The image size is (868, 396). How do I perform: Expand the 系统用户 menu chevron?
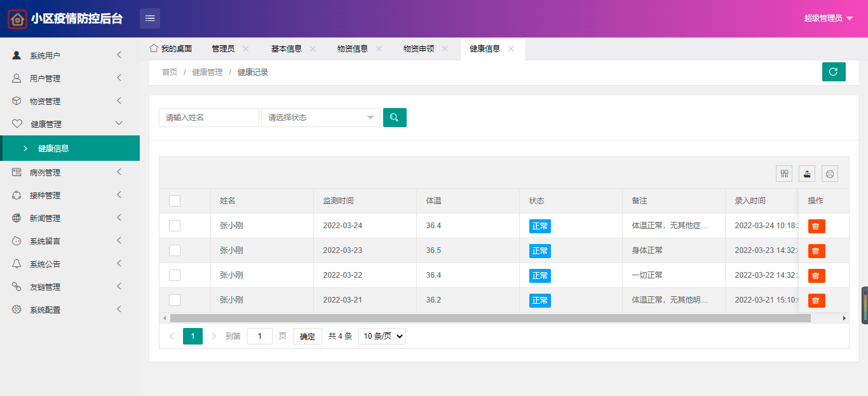(119, 55)
